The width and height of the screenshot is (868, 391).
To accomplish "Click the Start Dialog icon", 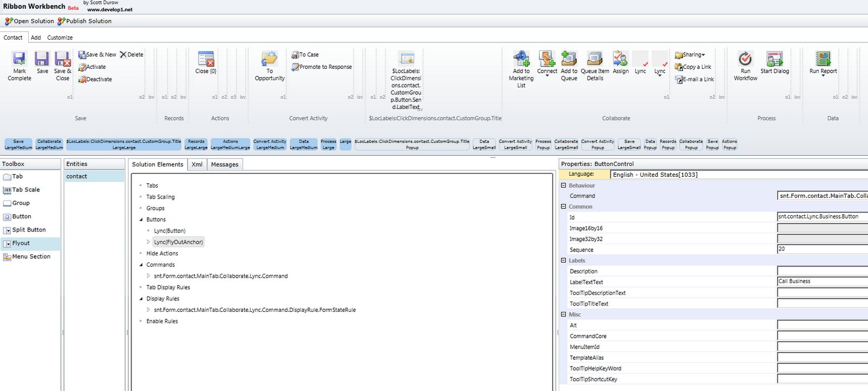I will [775, 59].
